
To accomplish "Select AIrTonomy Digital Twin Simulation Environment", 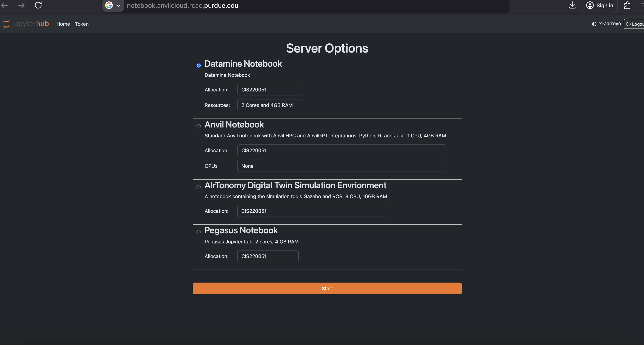I will (198, 187).
